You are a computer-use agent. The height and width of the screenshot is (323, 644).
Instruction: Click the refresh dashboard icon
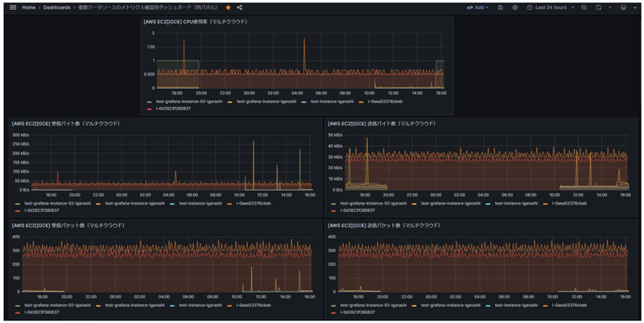click(599, 7)
